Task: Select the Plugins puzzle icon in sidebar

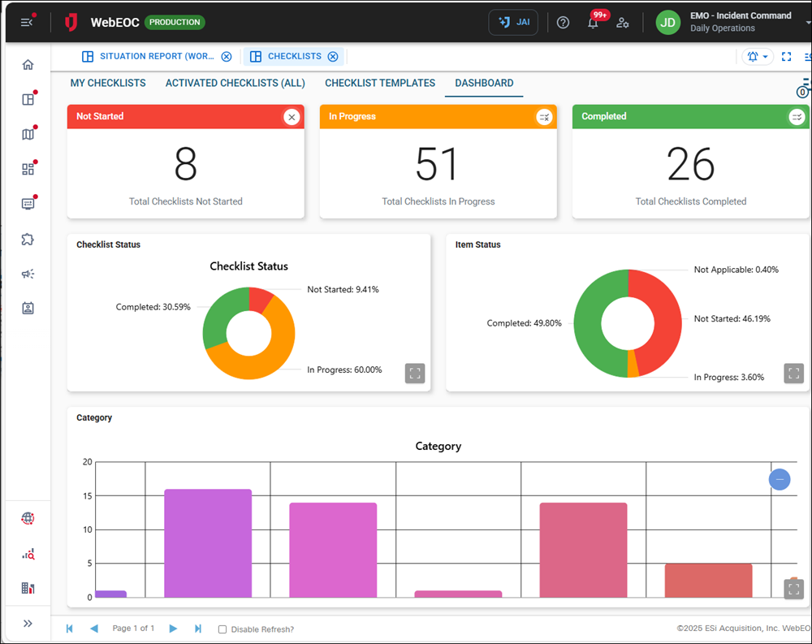Action: (x=28, y=239)
